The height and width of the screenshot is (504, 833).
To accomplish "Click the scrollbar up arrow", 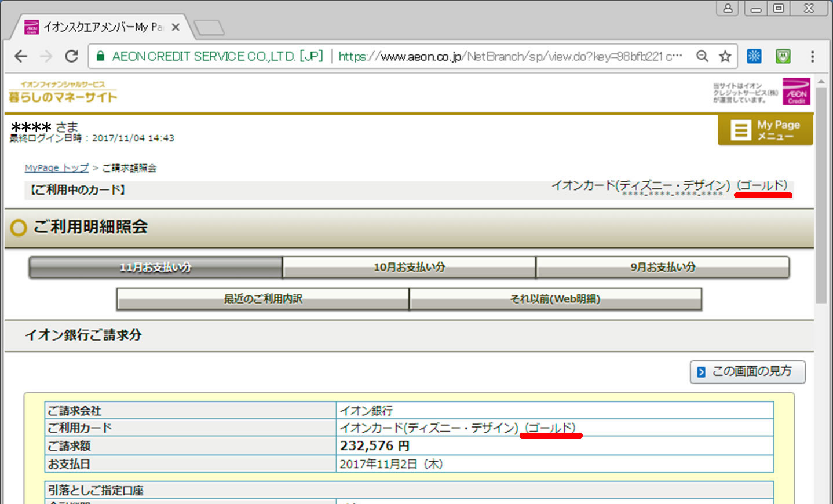I will coord(821,81).
